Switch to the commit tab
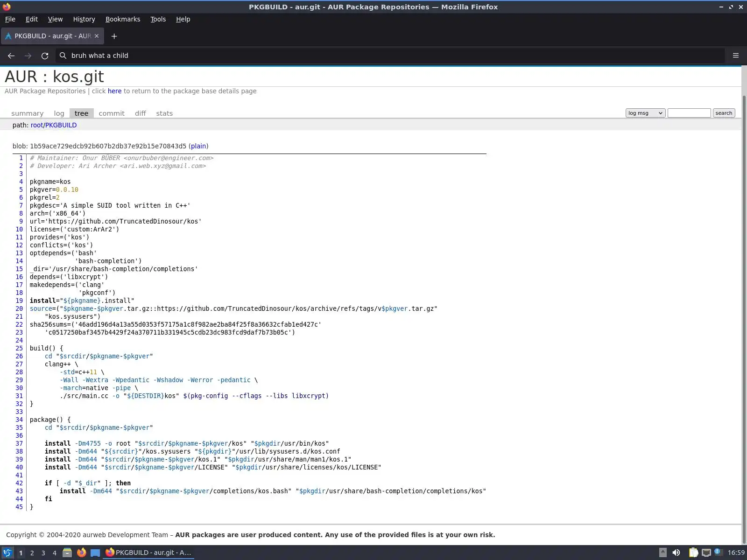This screenshot has height=560, width=747. tap(112, 113)
